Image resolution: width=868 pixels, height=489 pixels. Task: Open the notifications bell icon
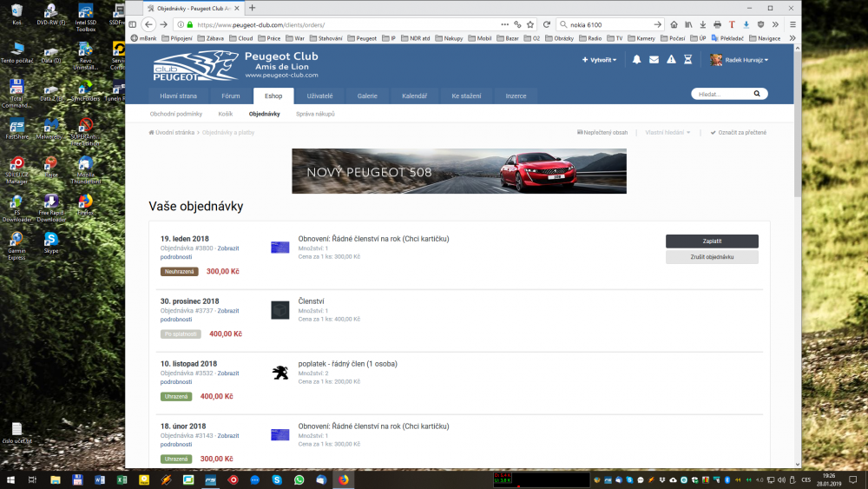pyautogui.click(x=636, y=60)
